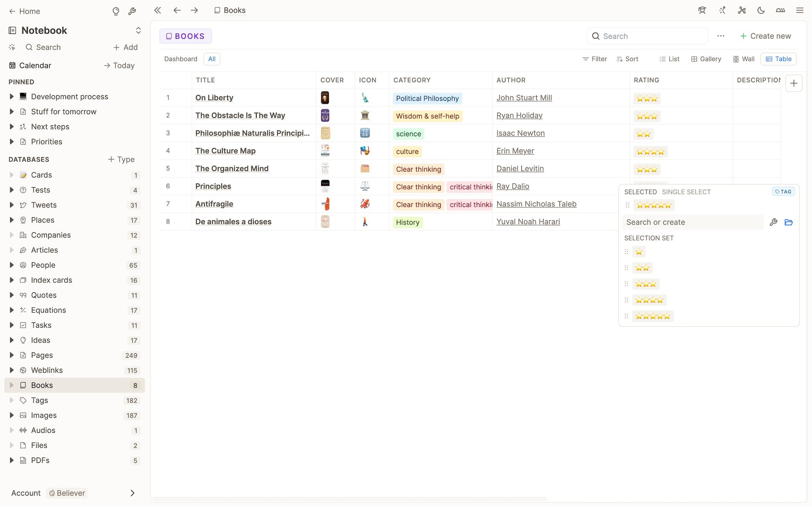This screenshot has width=812, height=507.
Task: Expand the Tweets database
Action: (x=11, y=205)
